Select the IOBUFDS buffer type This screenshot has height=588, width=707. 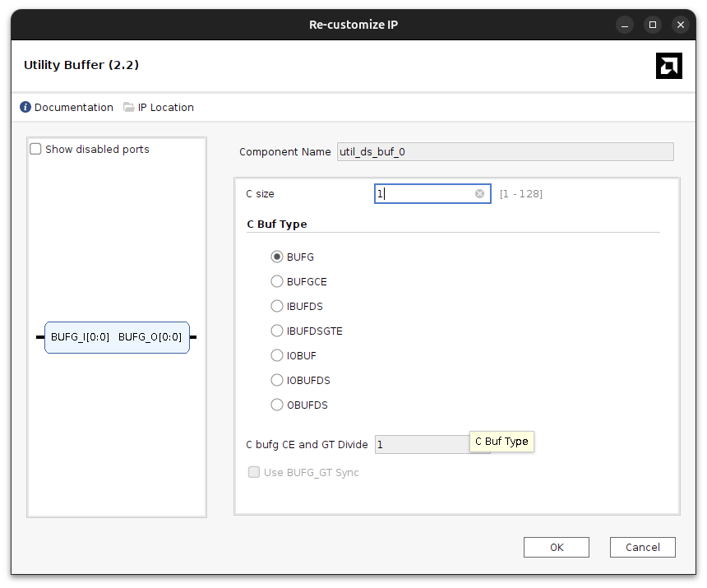click(277, 380)
